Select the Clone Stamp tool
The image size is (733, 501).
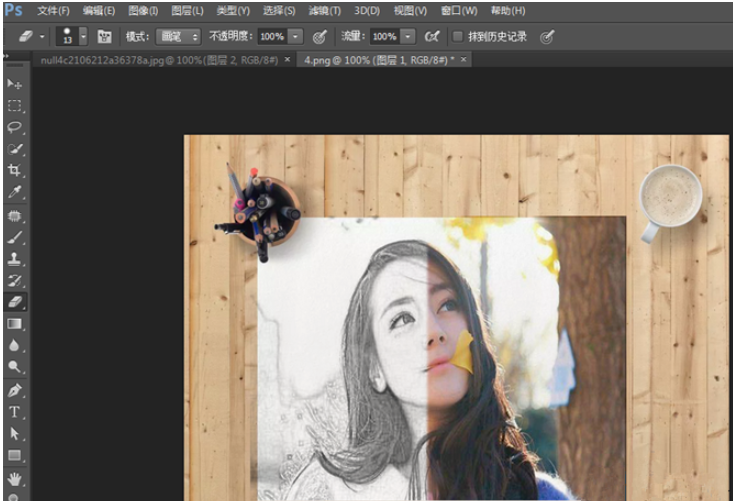(x=15, y=258)
